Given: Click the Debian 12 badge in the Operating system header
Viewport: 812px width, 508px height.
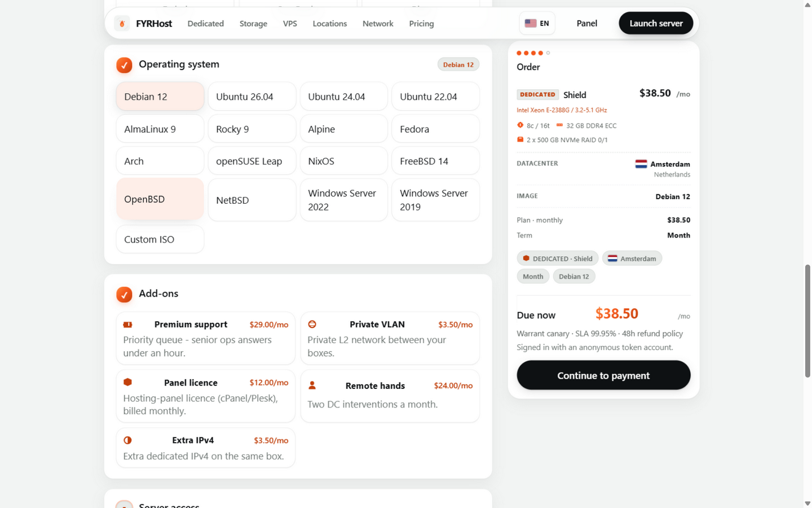Looking at the screenshot, I should point(458,65).
